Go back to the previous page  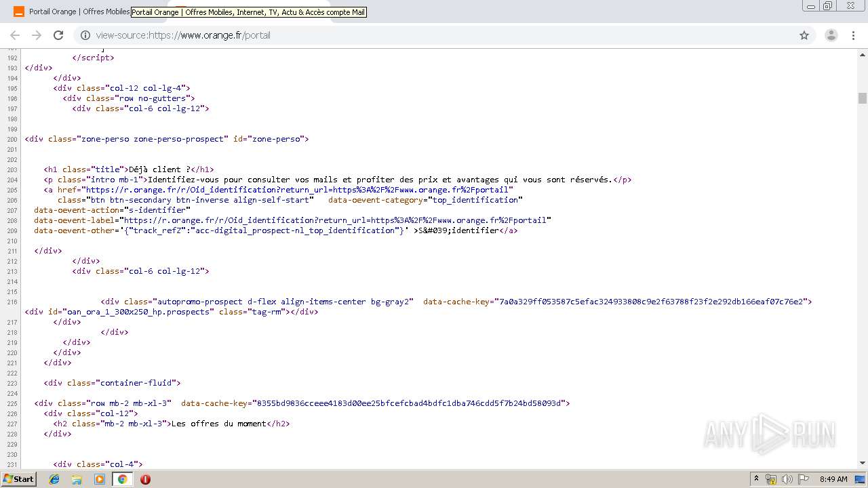tap(15, 35)
